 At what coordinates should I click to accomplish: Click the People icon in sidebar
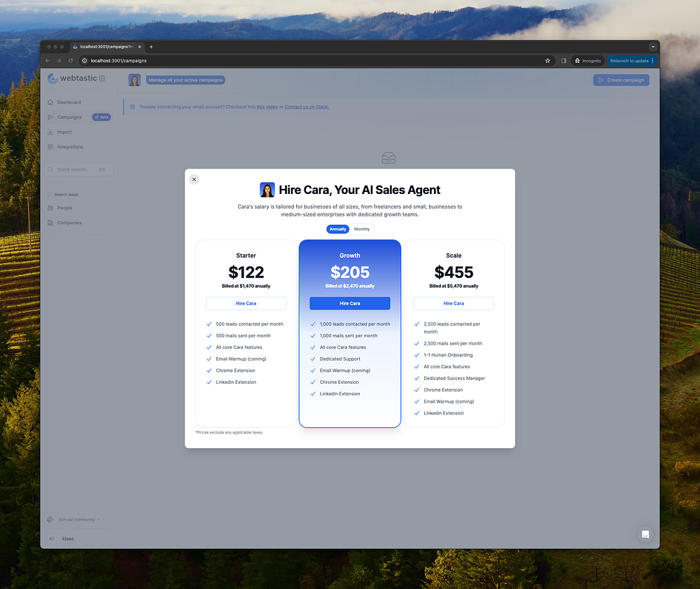tap(50, 207)
